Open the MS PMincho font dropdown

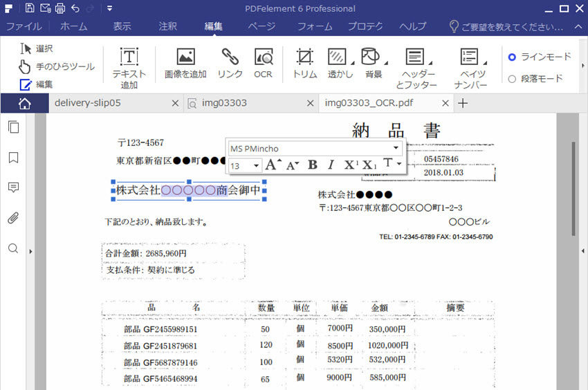(x=396, y=148)
